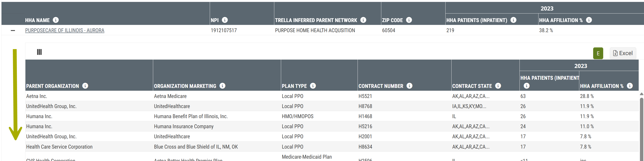Click the green E button
The height and width of the screenshot is (161, 644).
pyautogui.click(x=598, y=53)
